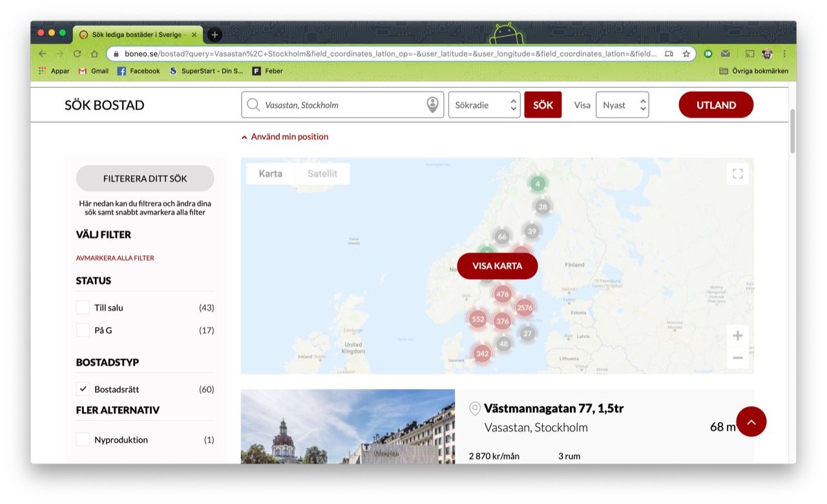Open the Västmannagatan 77 listing photo

click(348, 426)
